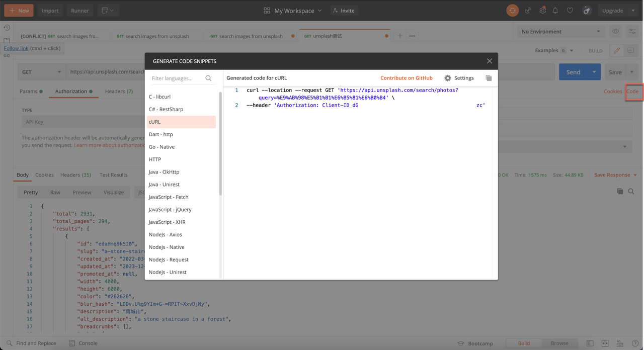This screenshot has width=644, height=350.
Task: Click the heart icon in header
Action: 570,11
